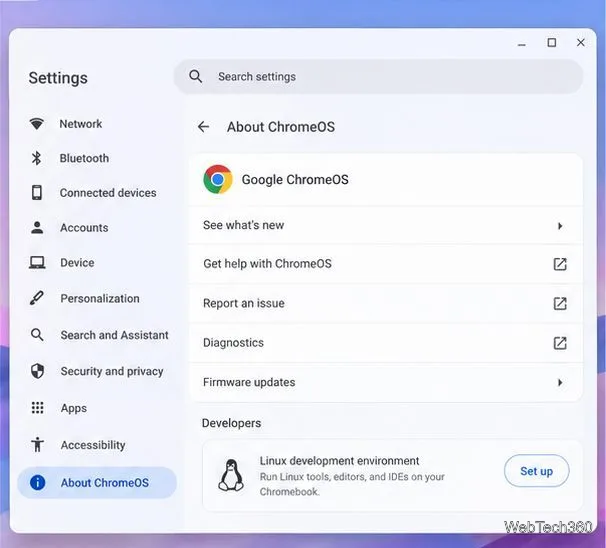Click the Google Chrome logo
The height and width of the screenshot is (548, 606).
tap(218, 179)
